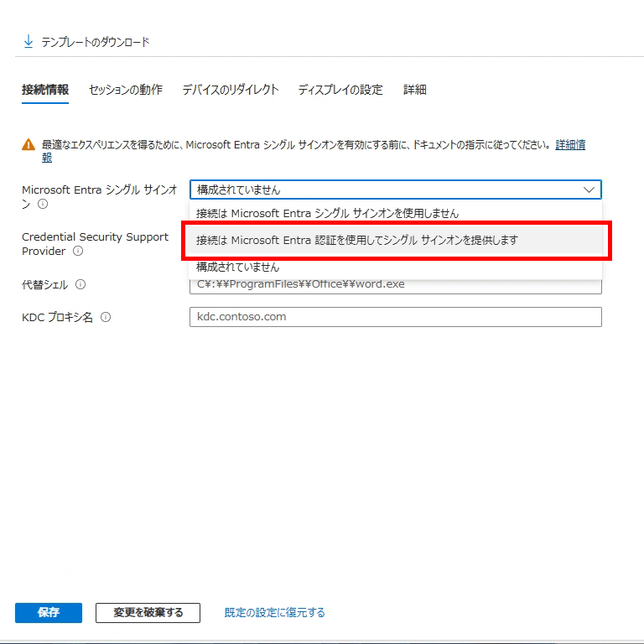Focus the 代替シェル path input field

pyautogui.click(x=396, y=285)
